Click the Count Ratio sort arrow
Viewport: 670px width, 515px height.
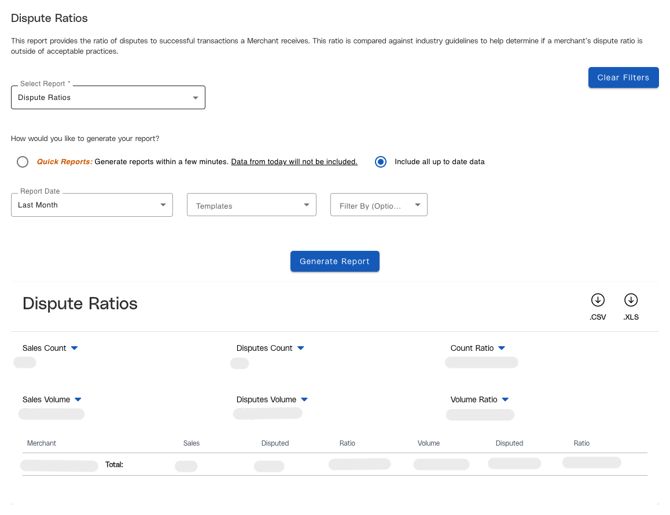coord(502,349)
